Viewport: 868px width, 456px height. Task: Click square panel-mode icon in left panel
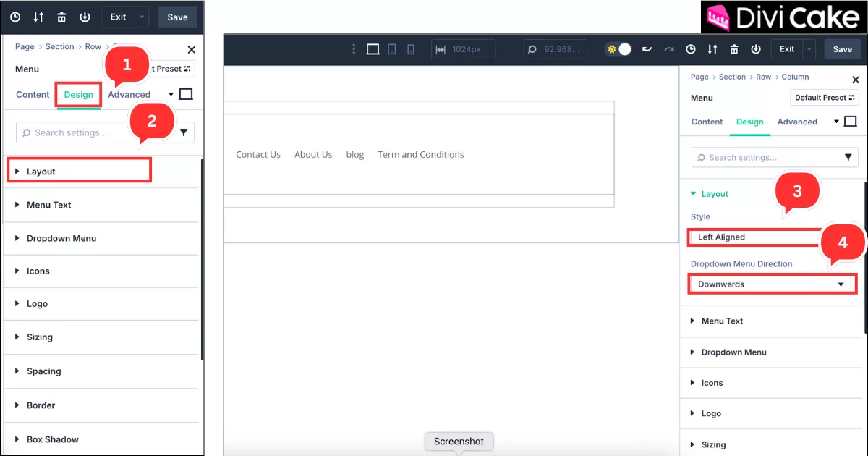[186, 94]
